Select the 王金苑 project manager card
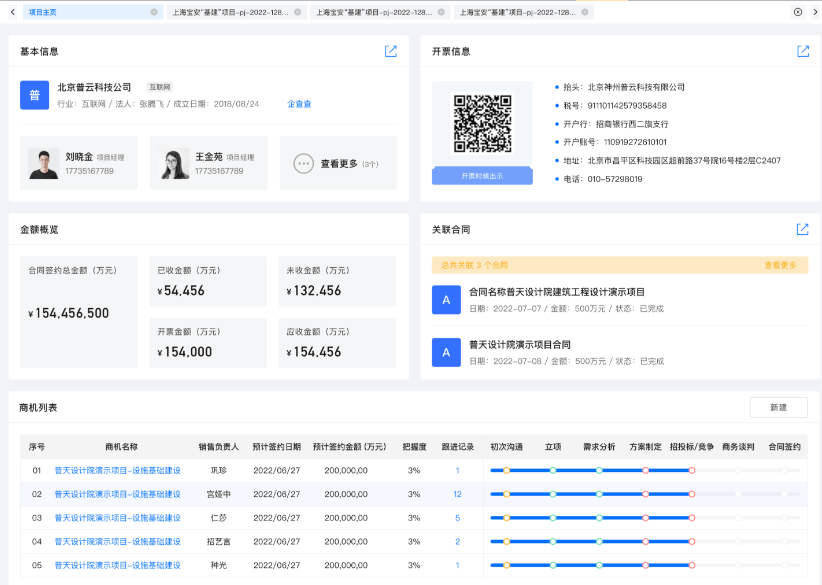 pyautogui.click(x=209, y=163)
